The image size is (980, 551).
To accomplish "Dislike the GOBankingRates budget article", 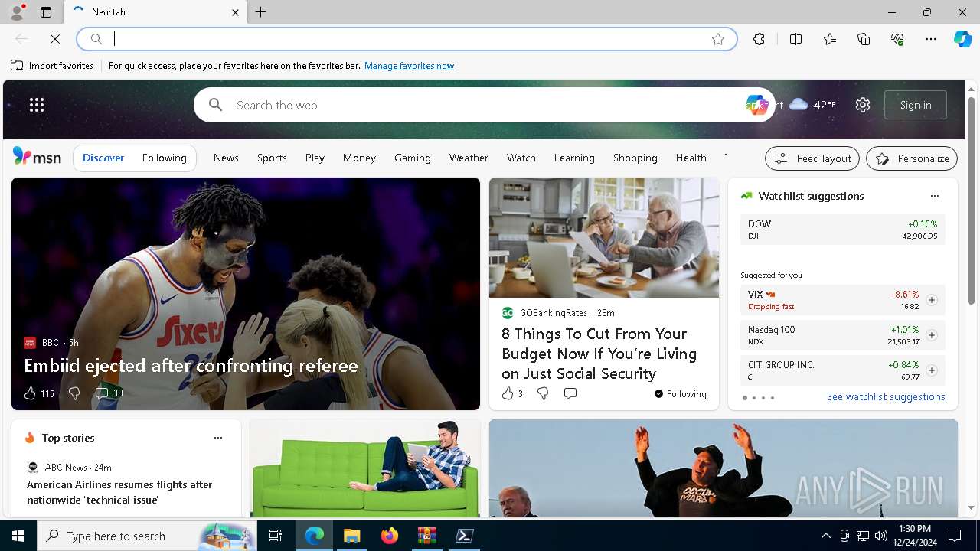I will [543, 393].
